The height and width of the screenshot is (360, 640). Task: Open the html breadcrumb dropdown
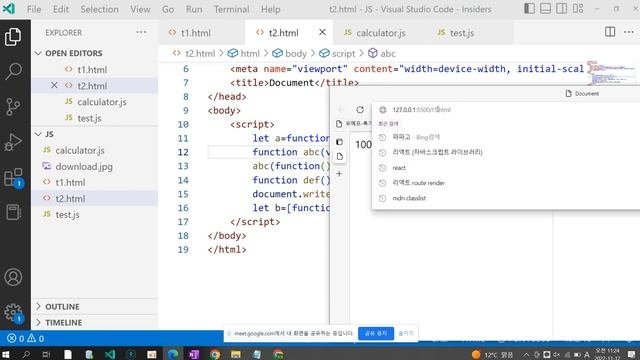[244, 53]
